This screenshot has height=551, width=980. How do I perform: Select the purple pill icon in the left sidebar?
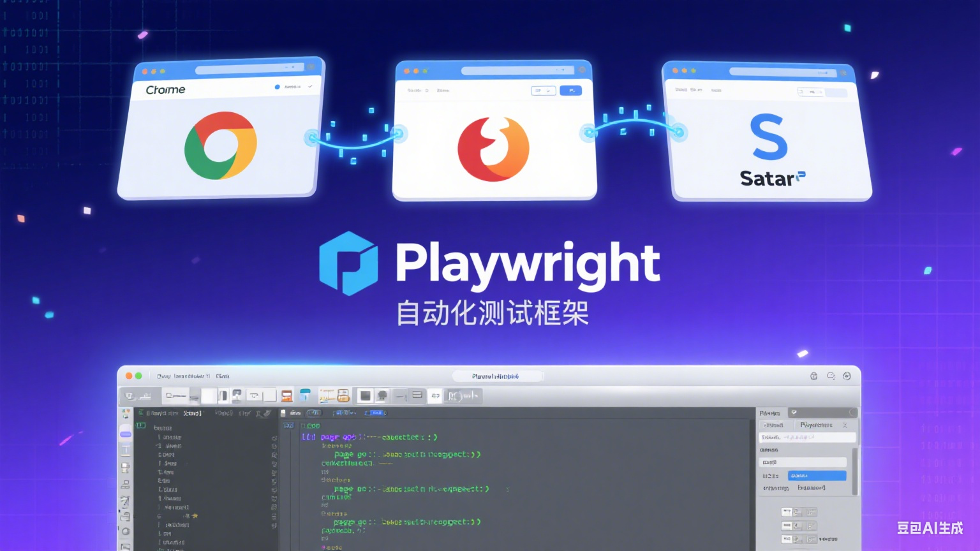click(126, 434)
